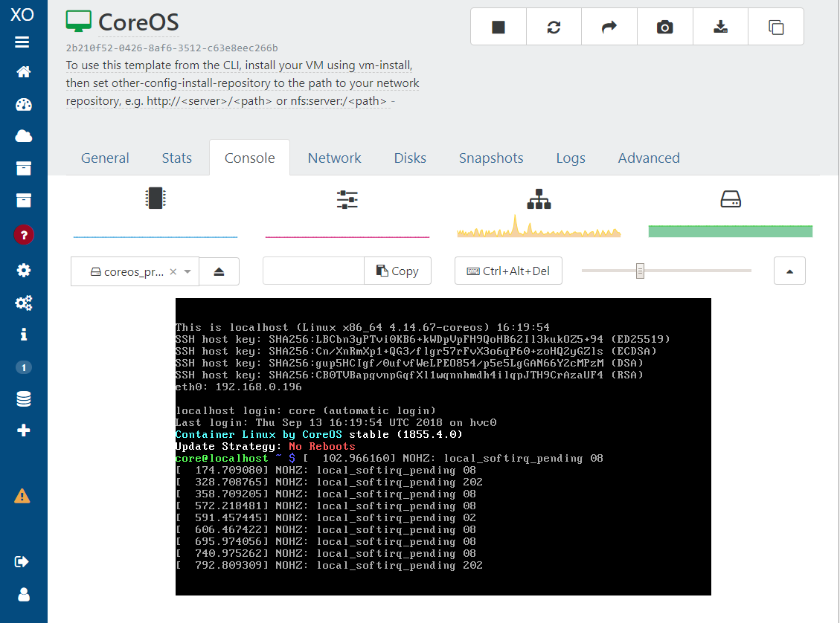The width and height of the screenshot is (840, 623).
Task: Open the tasks badge showing 1
Action: tap(23, 367)
